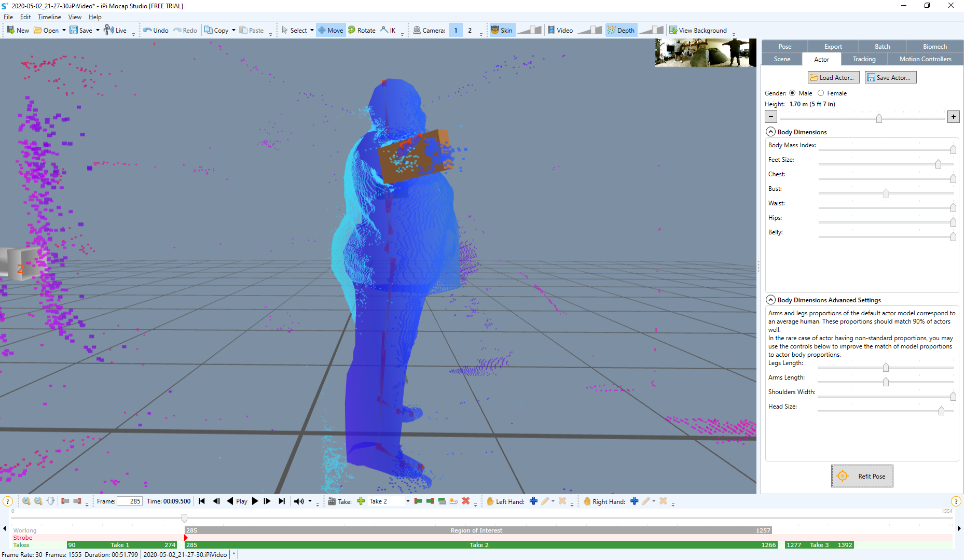
Task: Click the zoom in magnifier icon
Action: click(x=26, y=501)
